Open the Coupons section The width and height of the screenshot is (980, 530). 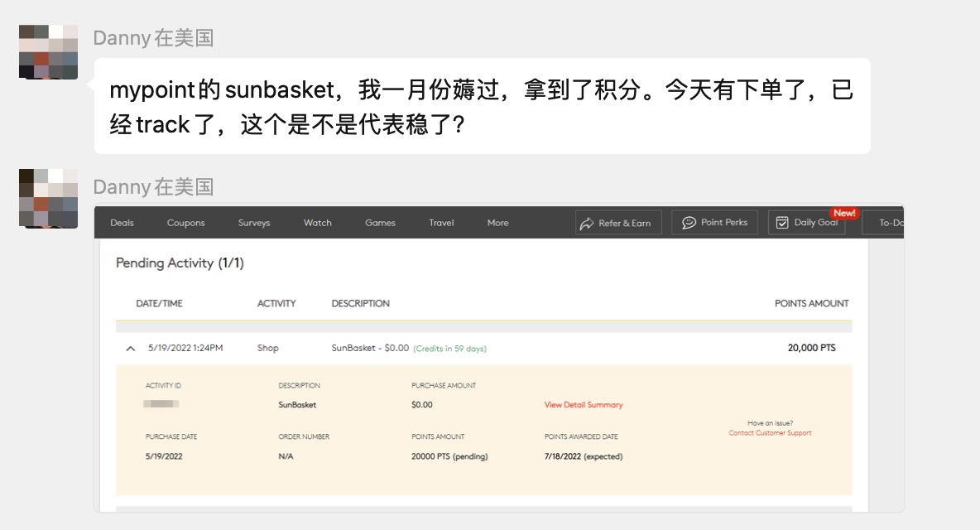pyautogui.click(x=185, y=223)
